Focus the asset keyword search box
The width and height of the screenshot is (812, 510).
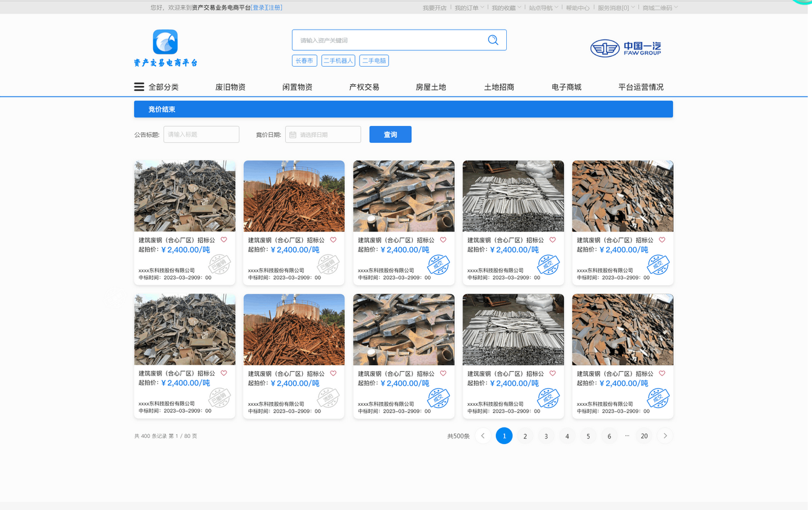[399, 40]
